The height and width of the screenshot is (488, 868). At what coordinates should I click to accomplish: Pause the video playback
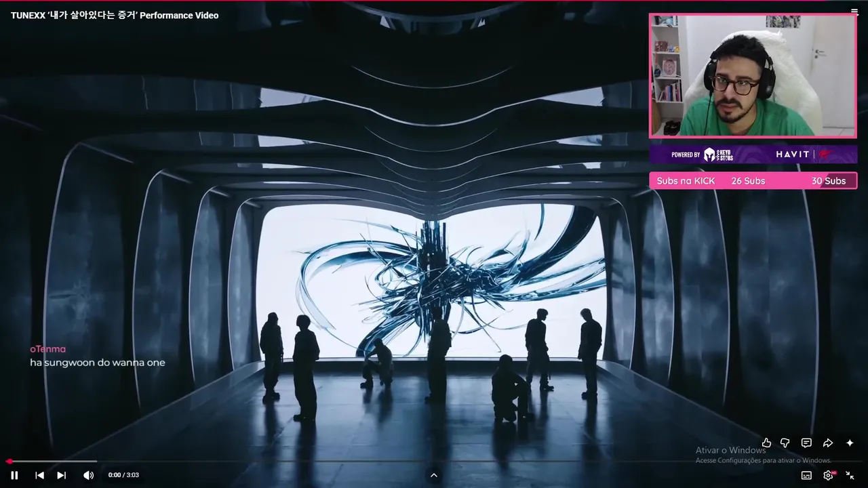(14, 475)
